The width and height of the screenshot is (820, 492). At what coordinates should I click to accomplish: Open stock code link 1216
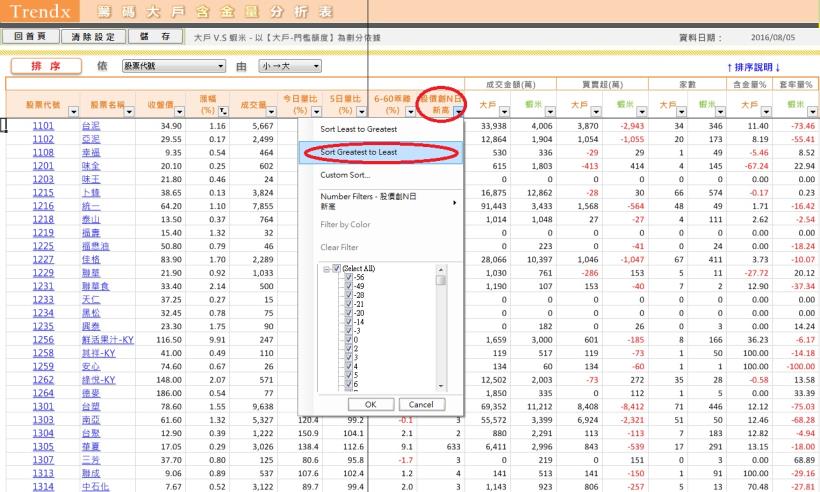[x=43, y=206]
